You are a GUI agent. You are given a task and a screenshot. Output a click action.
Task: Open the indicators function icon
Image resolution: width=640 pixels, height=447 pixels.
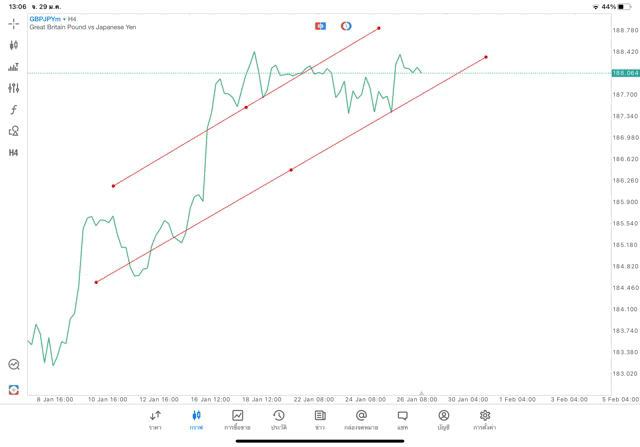tap(14, 110)
